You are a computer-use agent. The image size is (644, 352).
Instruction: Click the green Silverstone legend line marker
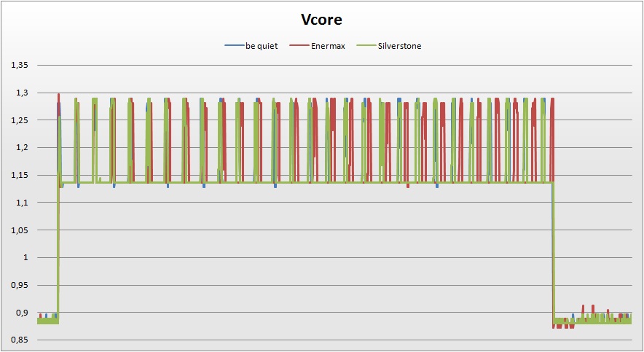pos(366,46)
